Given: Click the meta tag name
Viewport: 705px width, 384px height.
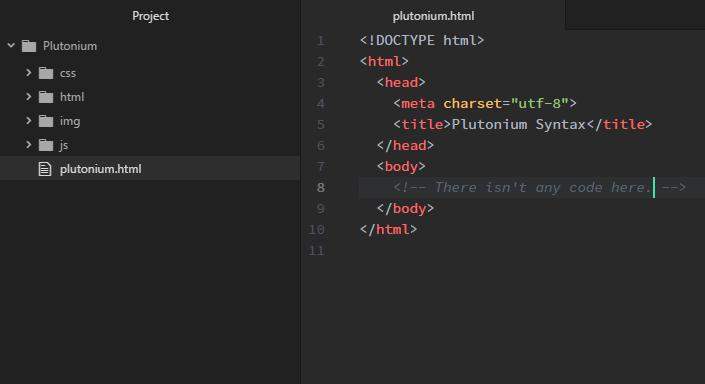Looking at the screenshot, I should 418,104.
